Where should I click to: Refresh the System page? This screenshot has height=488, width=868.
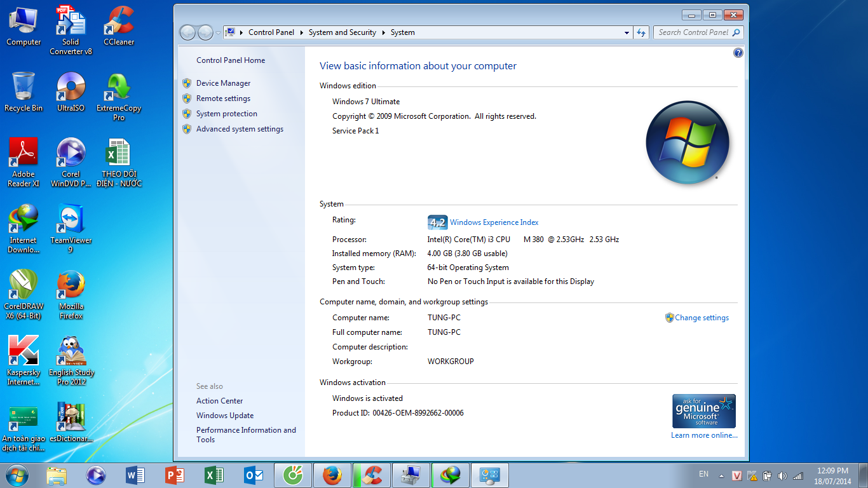(641, 32)
